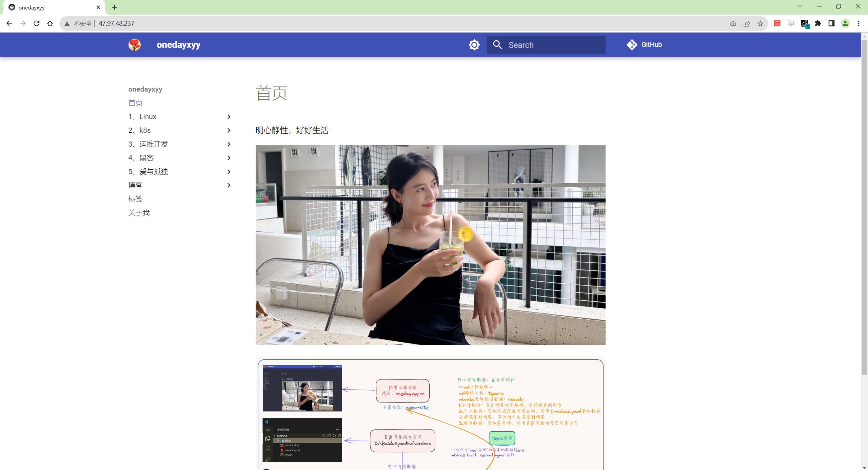This screenshot has height=470, width=868.
Task: Click the share page icon in address bar
Action: pyautogui.click(x=747, y=23)
